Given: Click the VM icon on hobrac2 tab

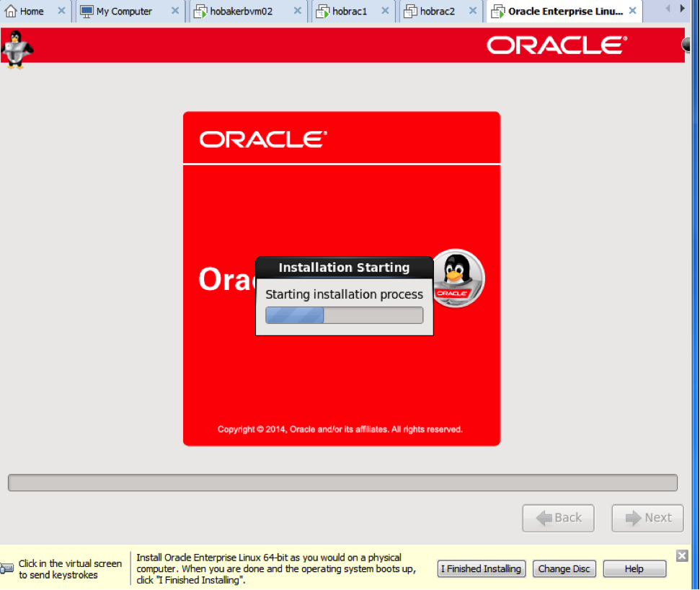Looking at the screenshot, I should pyautogui.click(x=409, y=11).
